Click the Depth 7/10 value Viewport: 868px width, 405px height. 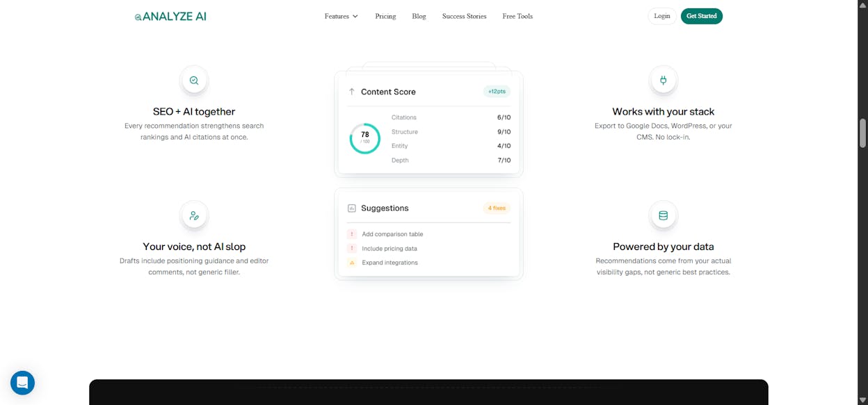click(x=504, y=160)
